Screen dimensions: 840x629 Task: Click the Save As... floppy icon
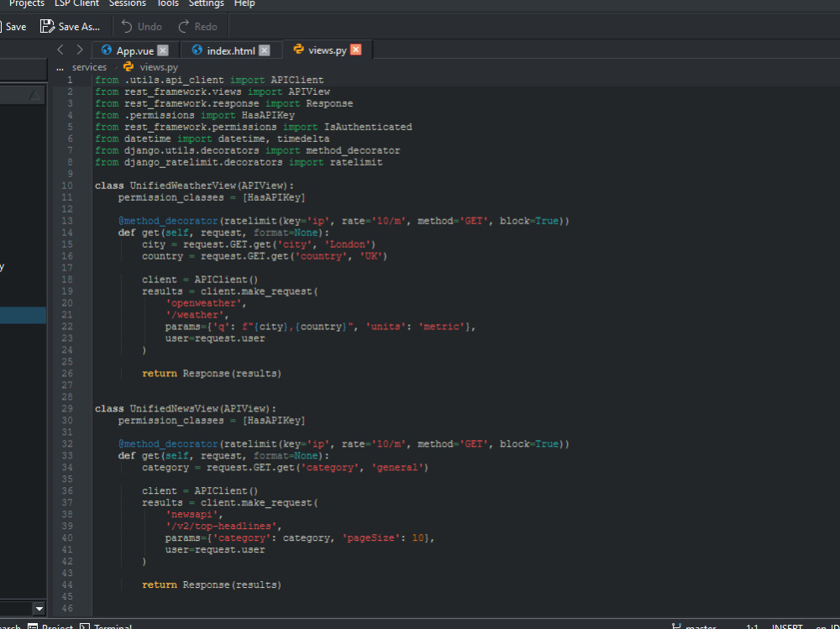47,26
